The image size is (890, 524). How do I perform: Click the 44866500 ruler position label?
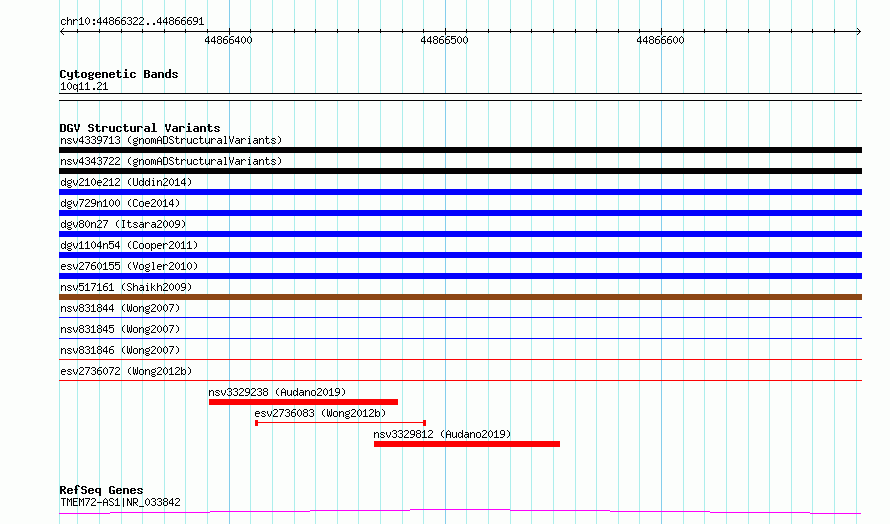[x=444, y=40]
